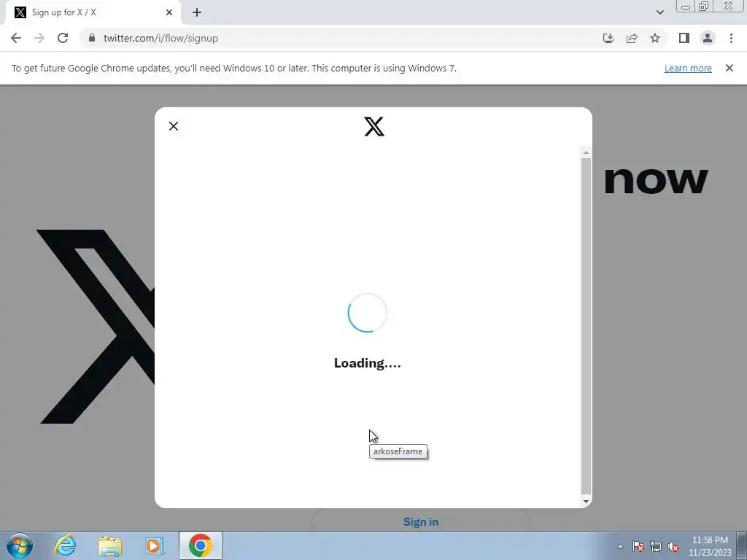Open the network status tray icon
Image resolution: width=747 pixels, height=560 pixels.
(x=656, y=546)
